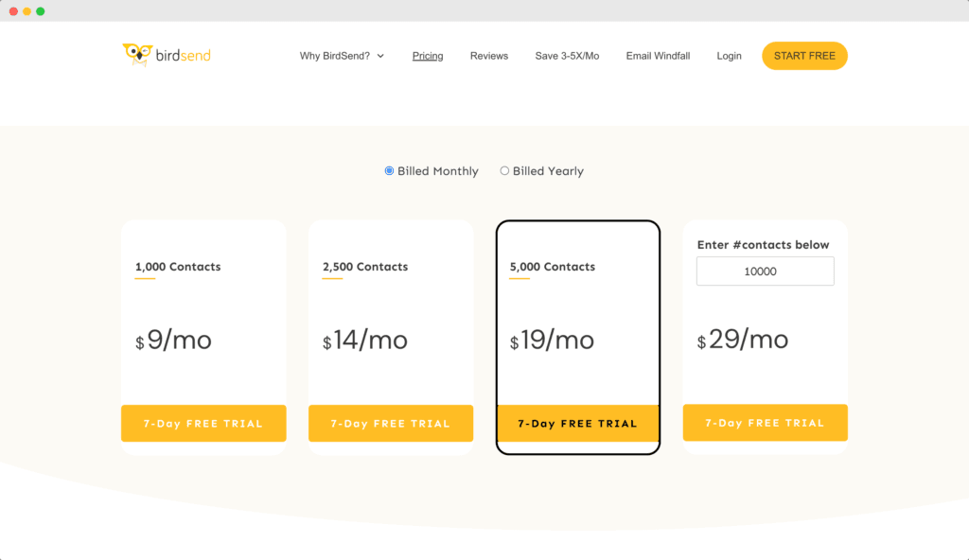The height and width of the screenshot is (560, 969).
Task: Click the contacts number input field
Action: point(765,271)
